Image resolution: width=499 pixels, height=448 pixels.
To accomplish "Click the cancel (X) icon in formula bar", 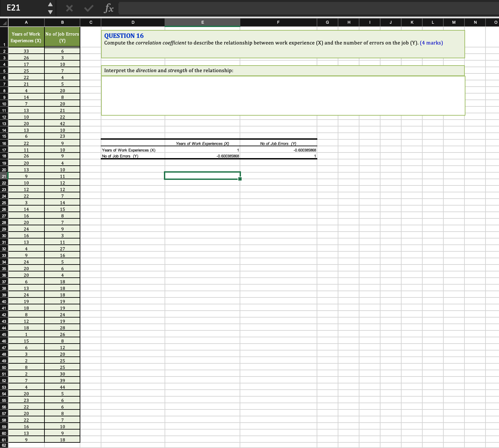I will (69, 8).
